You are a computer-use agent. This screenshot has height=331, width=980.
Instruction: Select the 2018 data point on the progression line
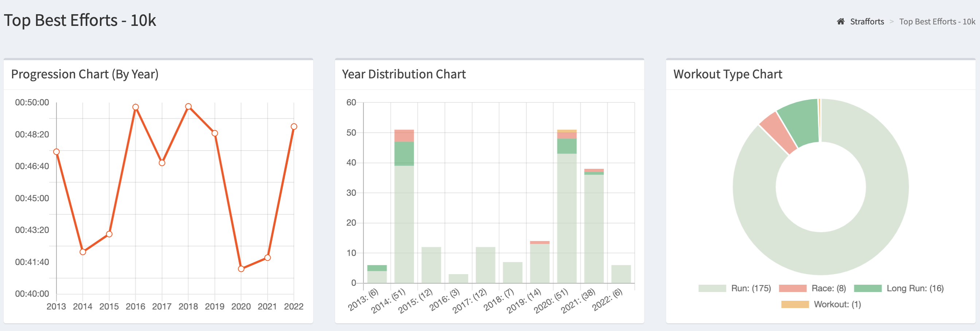point(188,106)
